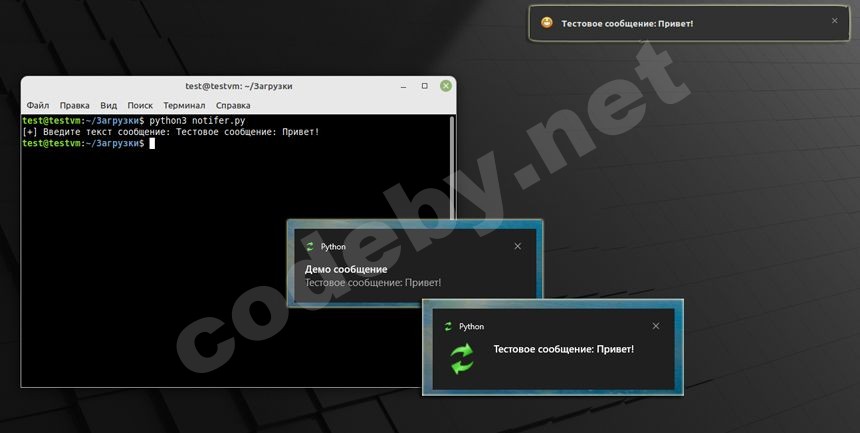
Task: Click the terminal cursor at the prompt
Action: pyautogui.click(x=152, y=143)
